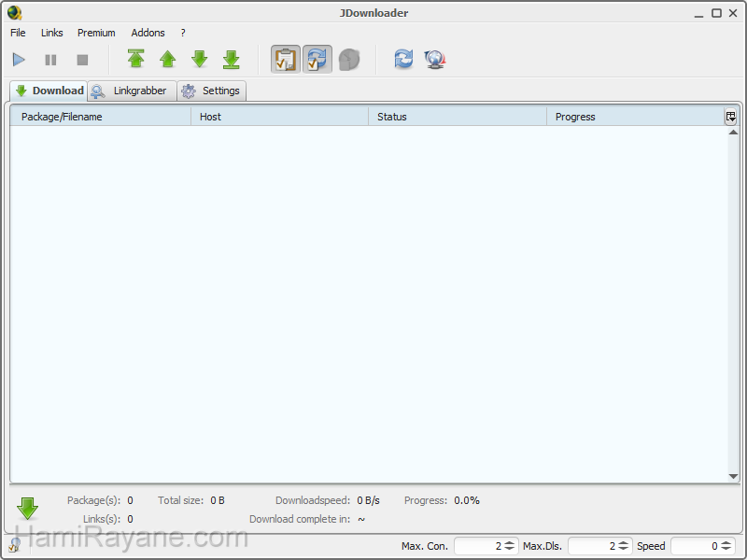747x560 pixels.
Task: Decrease Max. Con. with down spinner
Action: point(509,549)
